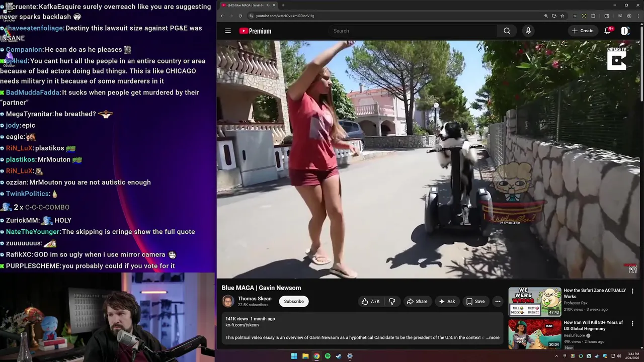The width and height of the screenshot is (644, 362).
Task: Open the YouTube guide hamburger menu
Action: click(x=228, y=31)
